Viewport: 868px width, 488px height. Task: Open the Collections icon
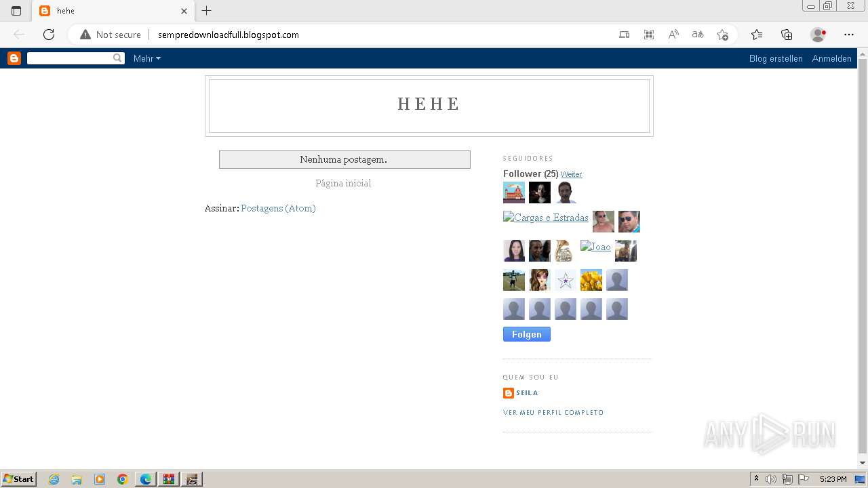(x=787, y=35)
